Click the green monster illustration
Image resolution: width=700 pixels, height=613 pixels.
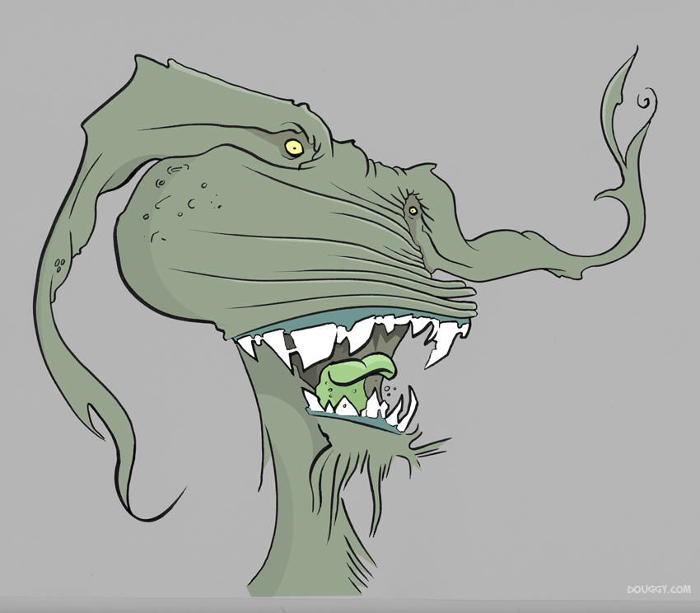(x=344, y=321)
